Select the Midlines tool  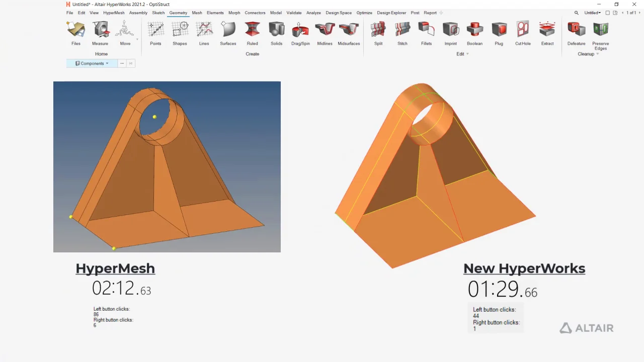click(x=325, y=33)
